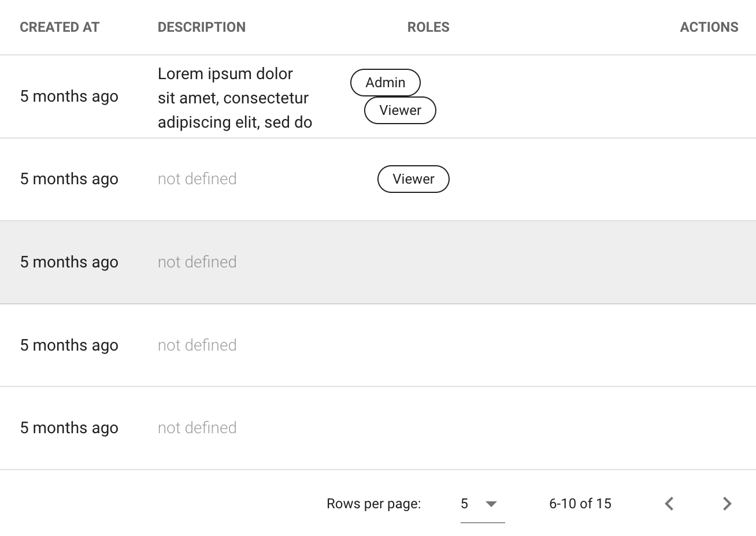Click the Viewer chip in the first row
Viewport: 756px width, 536px height.
399,110
